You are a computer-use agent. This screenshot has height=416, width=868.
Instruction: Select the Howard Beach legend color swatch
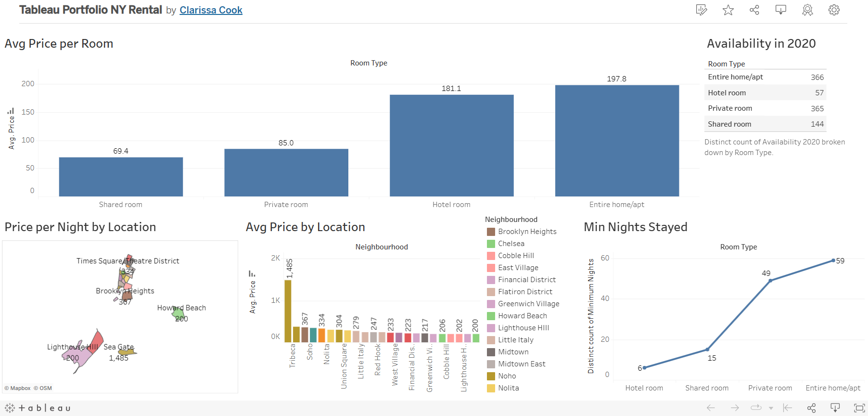[491, 316]
